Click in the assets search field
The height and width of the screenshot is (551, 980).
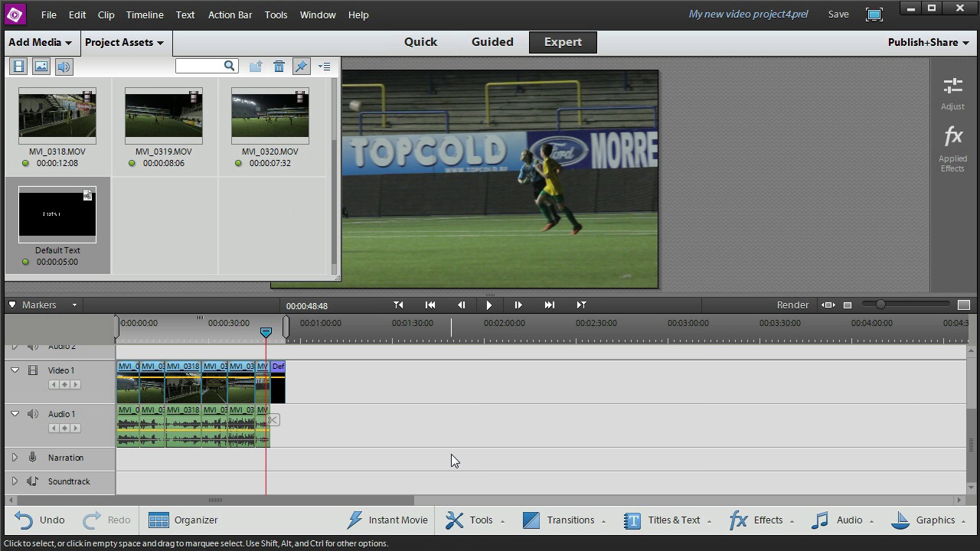coord(199,66)
